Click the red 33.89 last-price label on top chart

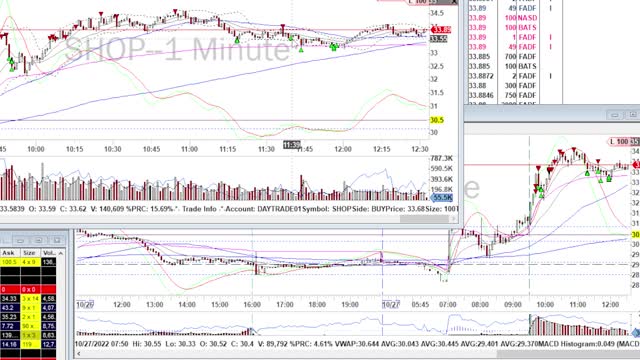click(x=441, y=30)
